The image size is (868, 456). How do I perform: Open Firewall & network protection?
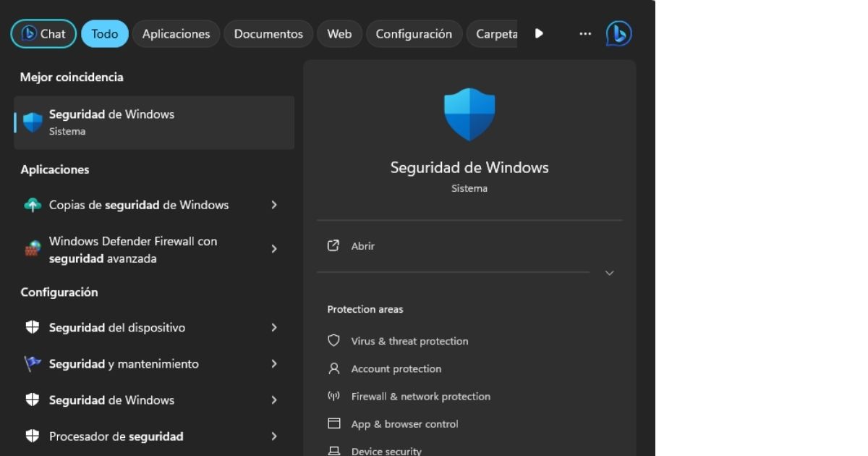pos(420,396)
